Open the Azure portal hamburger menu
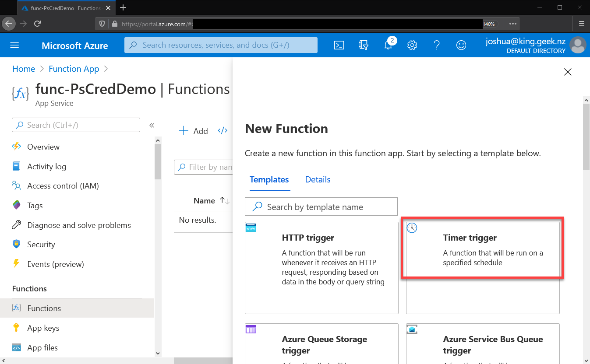This screenshot has height=364, width=590. point(14,45)
